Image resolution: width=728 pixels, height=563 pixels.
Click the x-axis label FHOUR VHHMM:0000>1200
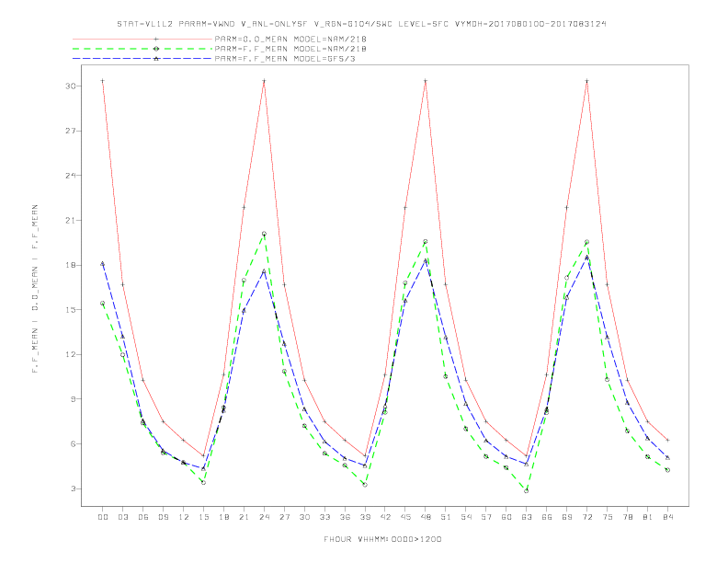point(382,539)
